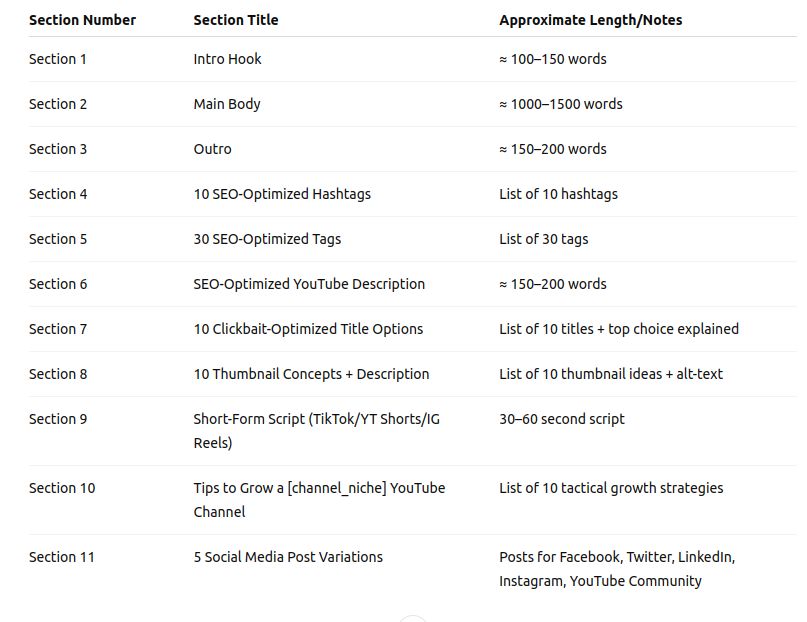This screenshot has height=622, width=807.
Task: Click "List of 10 tactical growth strategies"
Action: [611, 488]
